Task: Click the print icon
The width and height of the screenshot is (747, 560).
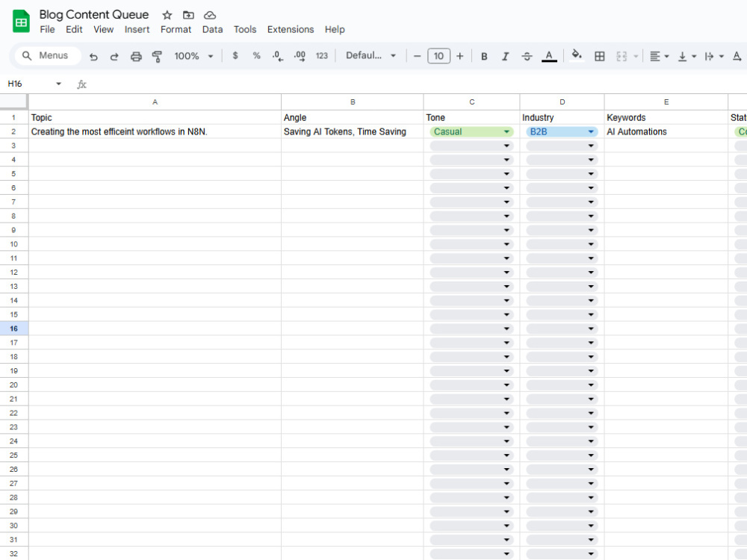Action: (x=136, y=57)
